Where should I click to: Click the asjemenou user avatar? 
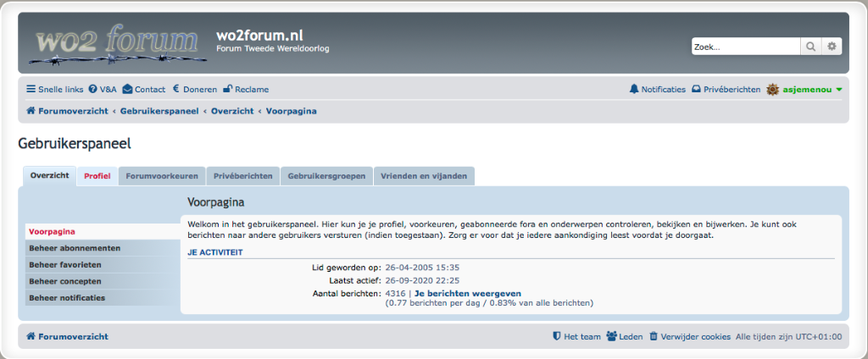(x=772, y=89)
